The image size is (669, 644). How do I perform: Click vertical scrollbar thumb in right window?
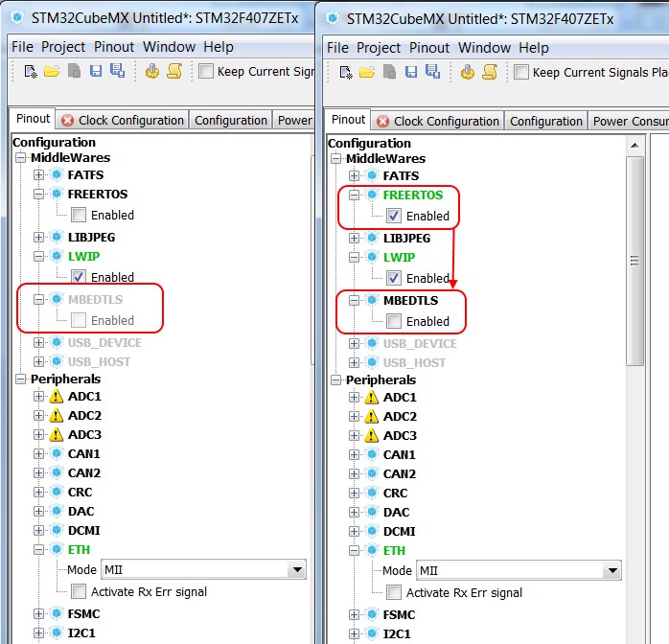click(634, 261)
